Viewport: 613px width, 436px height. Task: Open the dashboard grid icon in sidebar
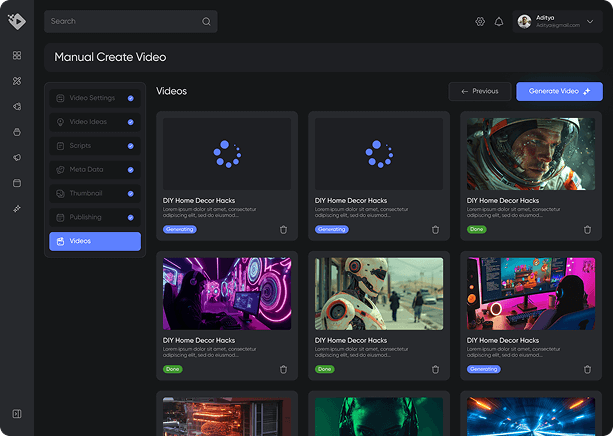pos(17,56)
